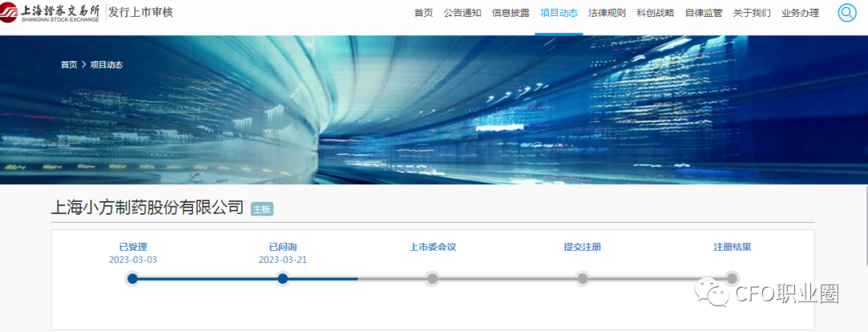Click the 上市委会议 stage marker dot
This screenshot has width=868, height=332.
tap(432, 278)
